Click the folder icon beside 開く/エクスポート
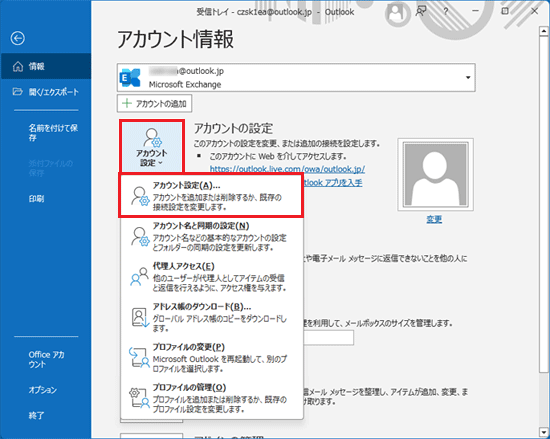Image resolution: width=550 pixels, height=439 pixels. pos(18,92)
